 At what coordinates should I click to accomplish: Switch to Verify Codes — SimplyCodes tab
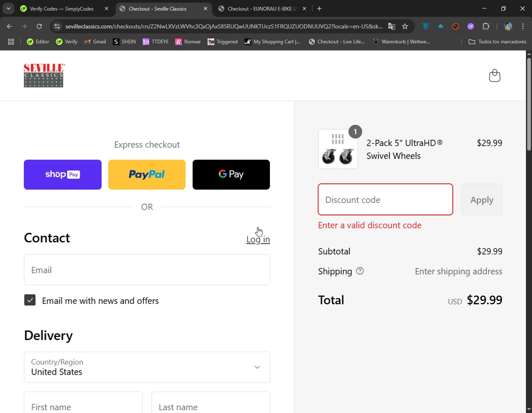click(62, 9)
